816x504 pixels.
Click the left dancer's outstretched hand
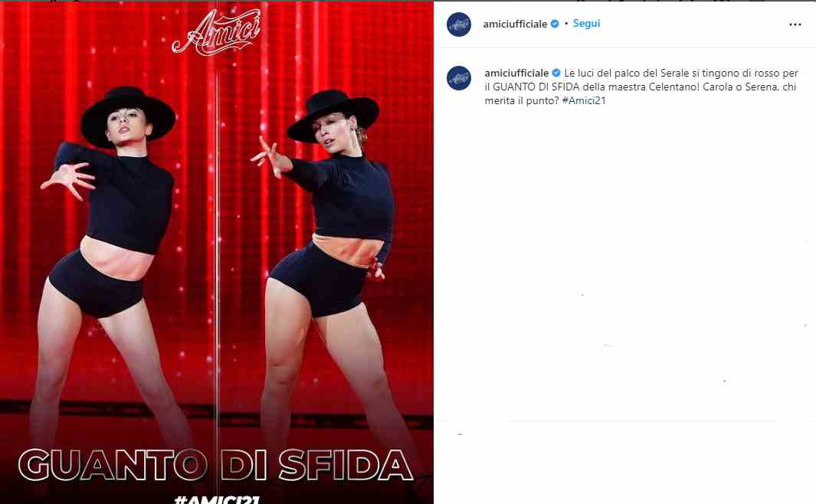point(69,179)
